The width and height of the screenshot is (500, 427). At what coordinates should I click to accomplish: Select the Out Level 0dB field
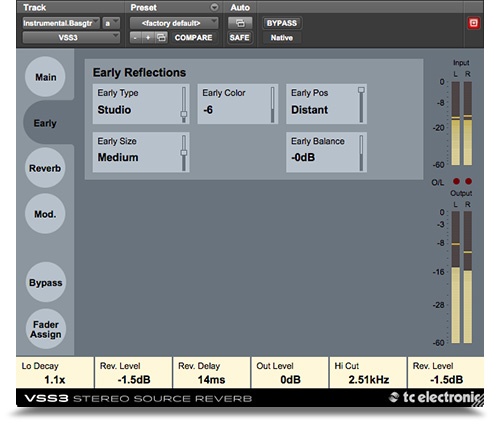click(290, 373)
